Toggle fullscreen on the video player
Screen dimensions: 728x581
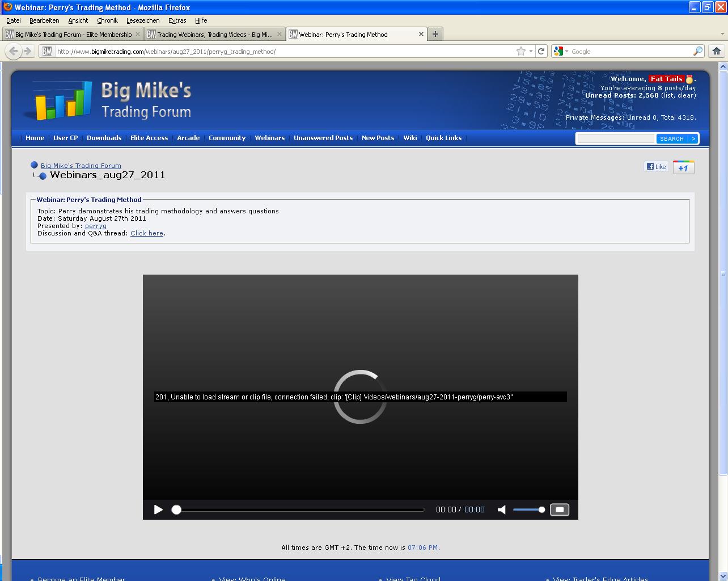point(560,510)
